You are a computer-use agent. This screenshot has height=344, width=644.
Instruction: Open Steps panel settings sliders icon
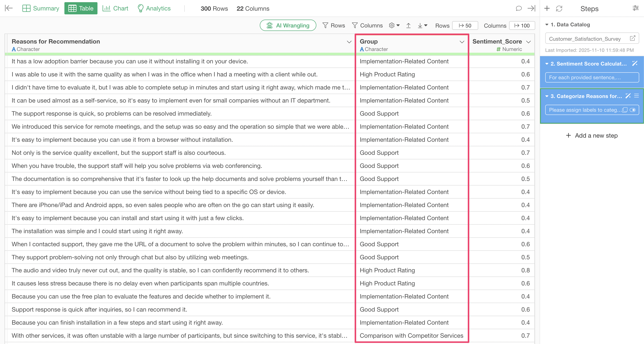636,8
